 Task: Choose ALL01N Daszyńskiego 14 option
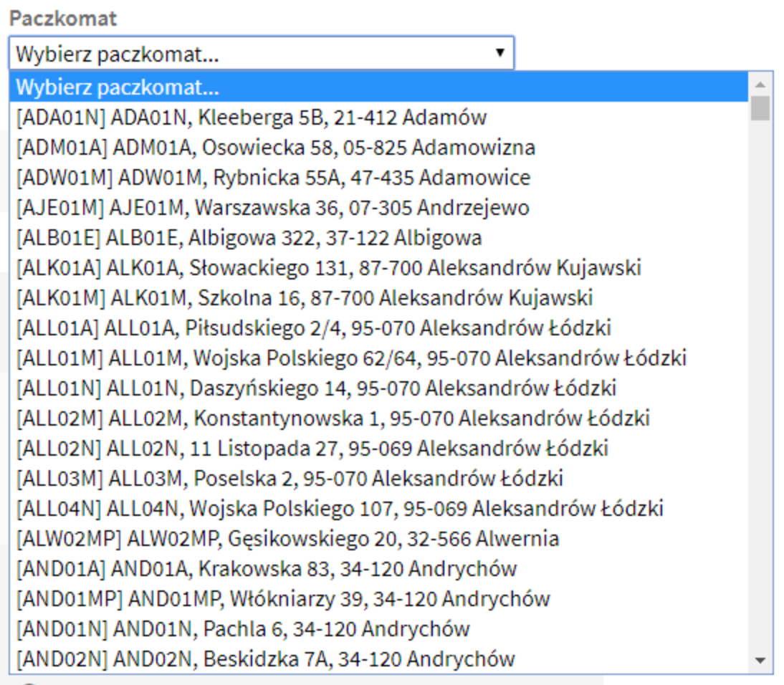[316, 388]
